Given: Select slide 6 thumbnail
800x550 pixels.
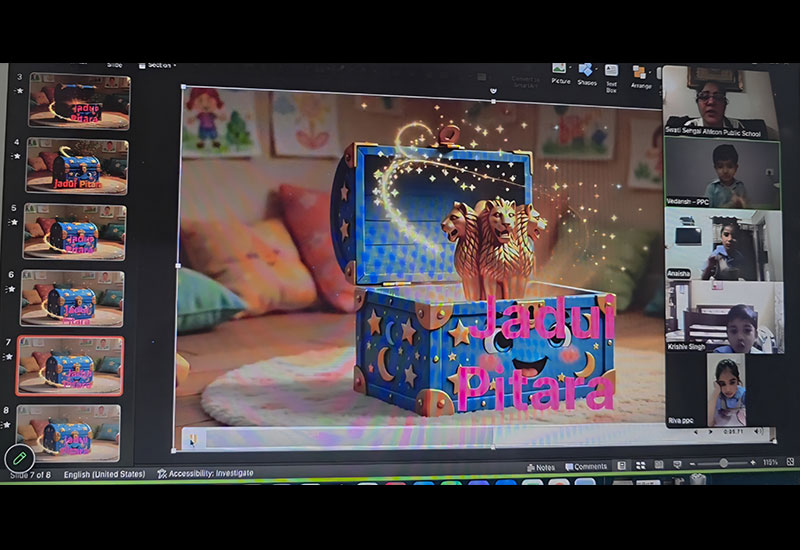Looking at the screenshot, I should (x=72, y=298).
